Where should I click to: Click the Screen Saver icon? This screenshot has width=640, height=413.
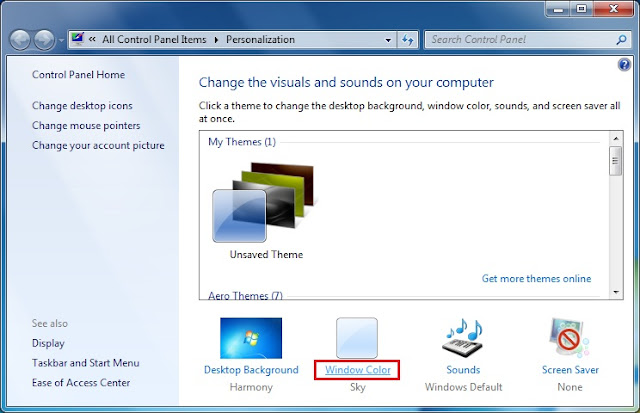(x=569, y=338)
